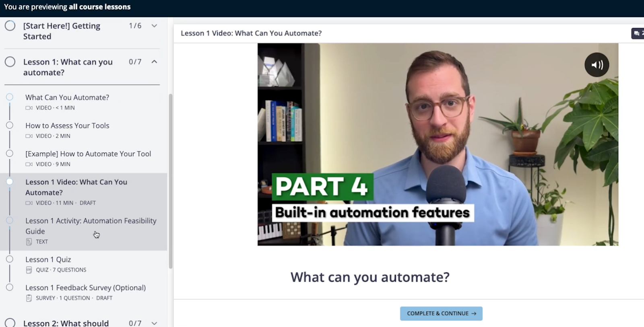644x327 pixels.
Task: Toggle completion circle for Lesson 1 section
Action: (10, 62)
